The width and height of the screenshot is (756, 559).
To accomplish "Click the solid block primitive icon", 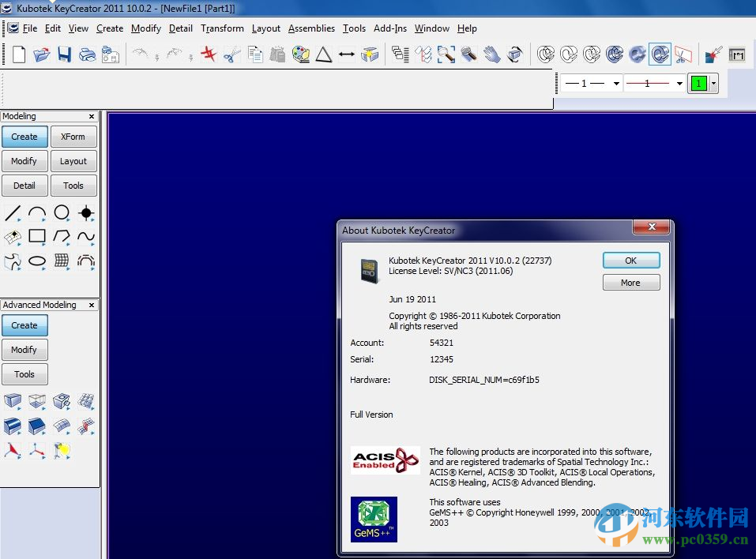I will (13, 401).
